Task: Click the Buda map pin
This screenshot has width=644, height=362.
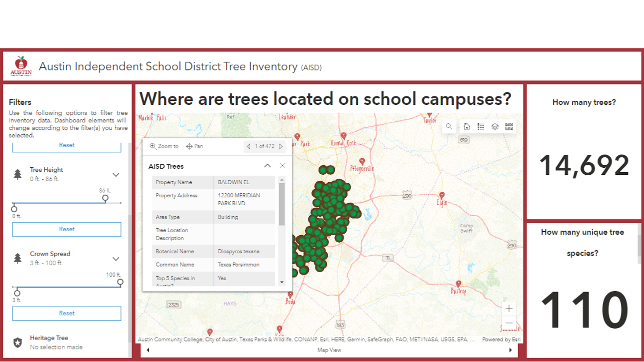Action: coord(290,296)
